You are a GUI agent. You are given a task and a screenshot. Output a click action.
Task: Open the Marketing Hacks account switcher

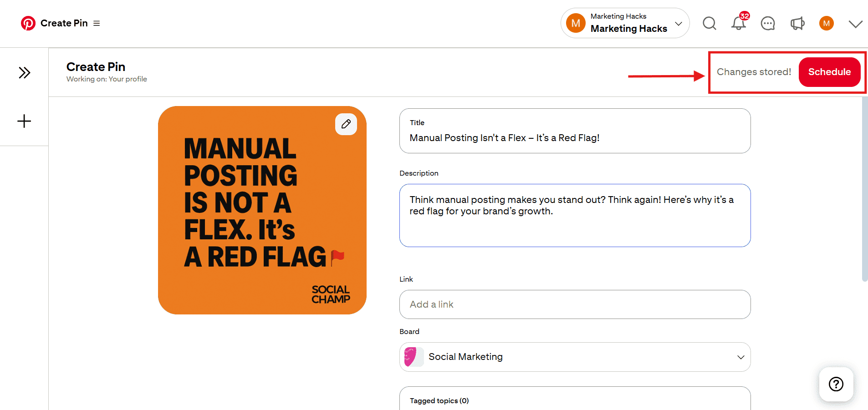tap(678, 23)
